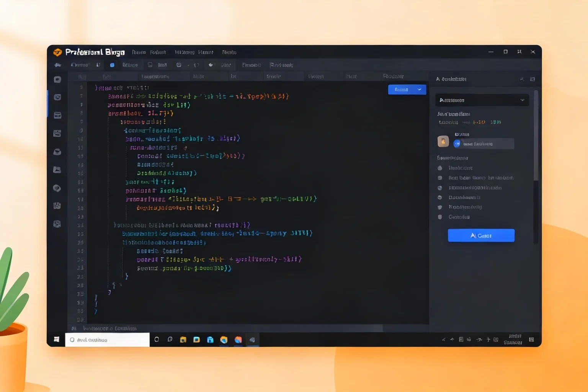This screenshot has width=588, height=392.
Task: Select the seventh icon in the left activity sidebar
Action: click(x=57, y=188)
